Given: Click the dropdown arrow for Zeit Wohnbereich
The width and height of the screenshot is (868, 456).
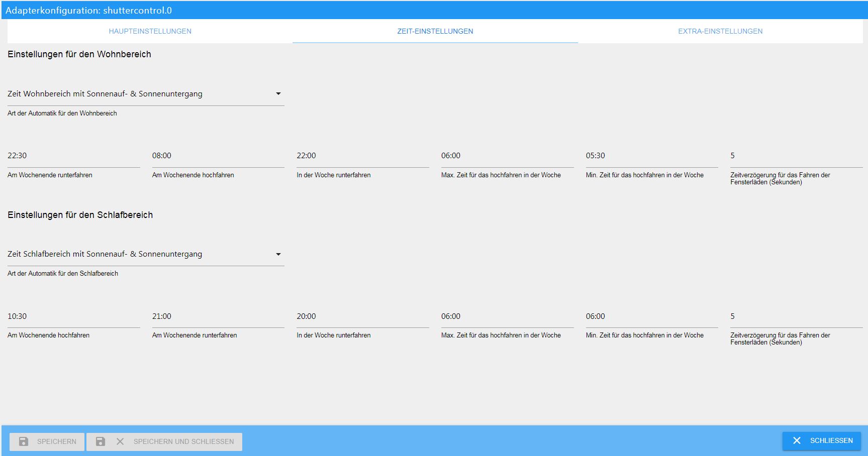Looking at the screenshot, I should coord(278,94).
